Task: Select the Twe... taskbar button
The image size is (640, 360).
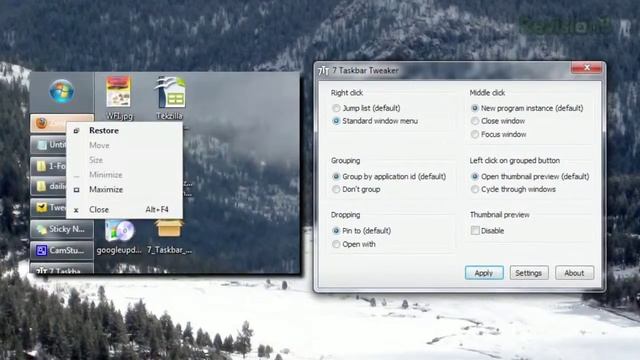Action: [49, 208]
